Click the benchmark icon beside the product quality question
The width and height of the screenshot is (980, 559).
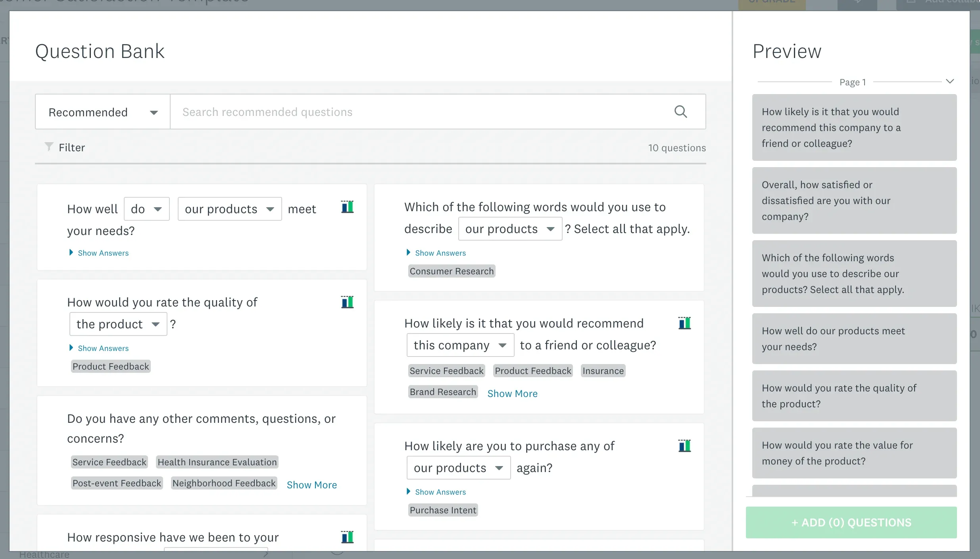[x=347, y=302]
